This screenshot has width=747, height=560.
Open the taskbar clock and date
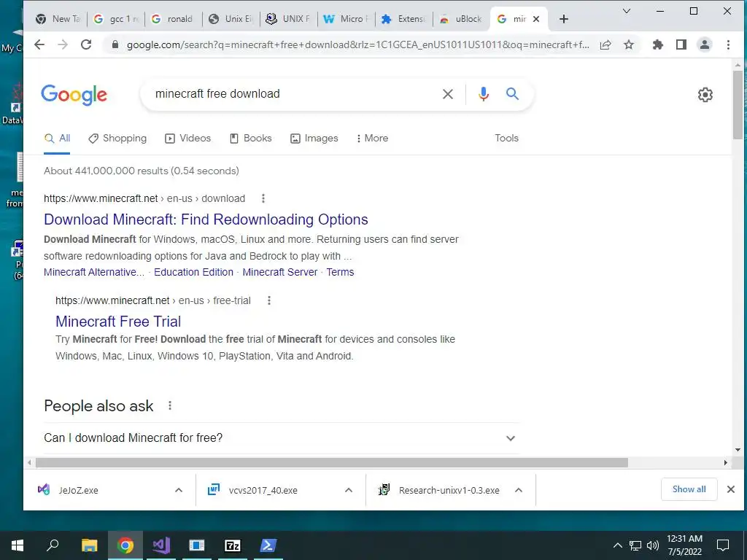[684, 545]
